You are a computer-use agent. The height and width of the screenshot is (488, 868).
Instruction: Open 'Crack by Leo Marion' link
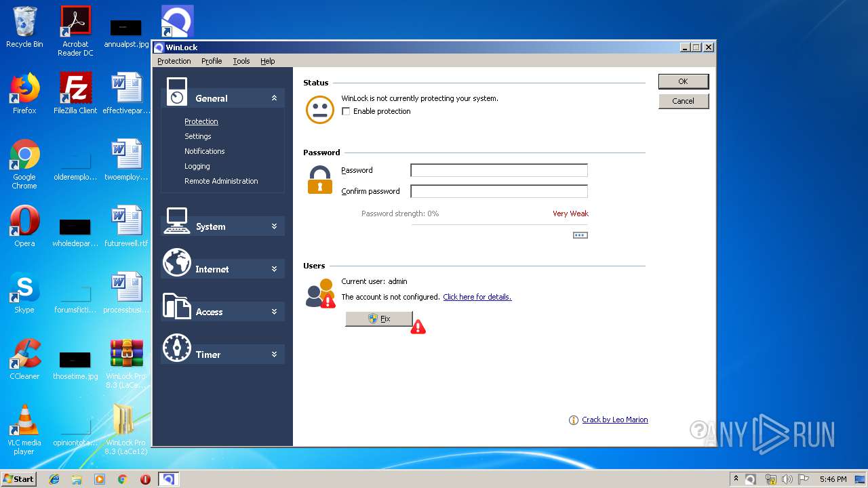click(x=615, y=420)
